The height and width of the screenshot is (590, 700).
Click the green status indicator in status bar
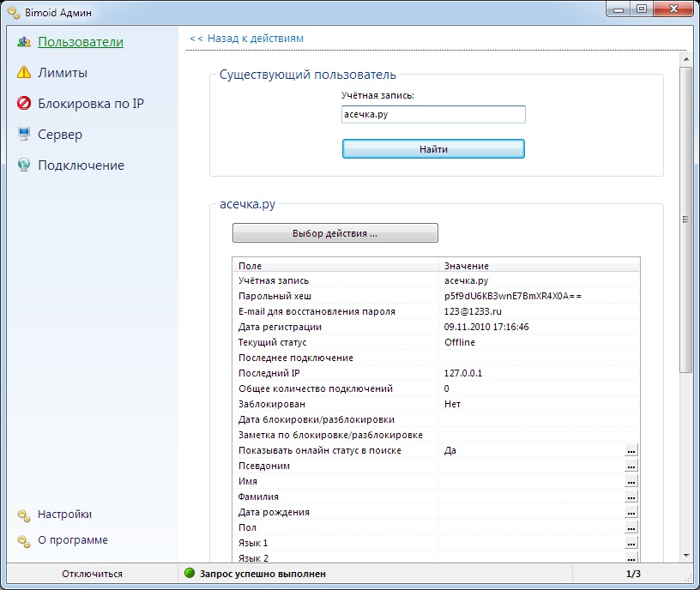(190, 573)
